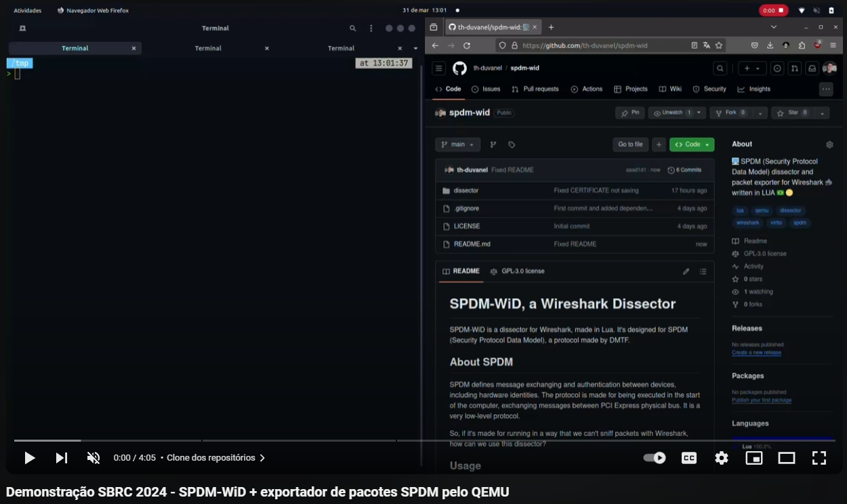Edit README pencil icon

click(686, 271)
